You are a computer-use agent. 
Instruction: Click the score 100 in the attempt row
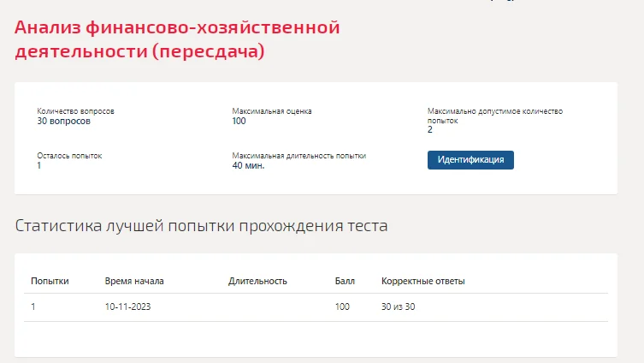[342, 306]
